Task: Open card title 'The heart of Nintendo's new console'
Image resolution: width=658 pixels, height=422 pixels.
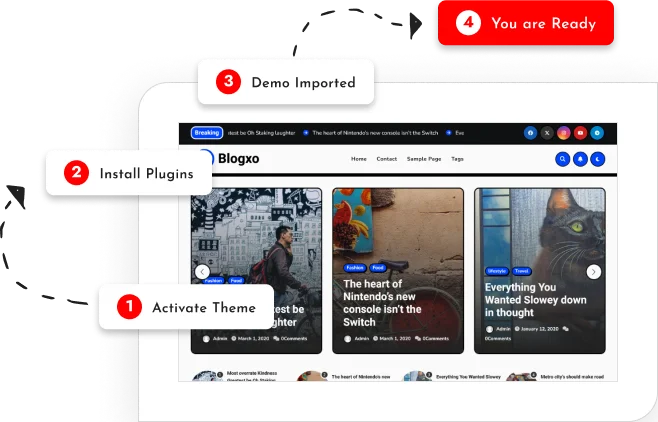Action: click(382, 303)
